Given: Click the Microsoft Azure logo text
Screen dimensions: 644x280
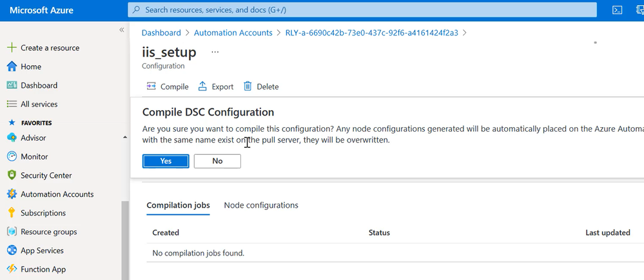Looking at the screenshot, I should (41, 10).
